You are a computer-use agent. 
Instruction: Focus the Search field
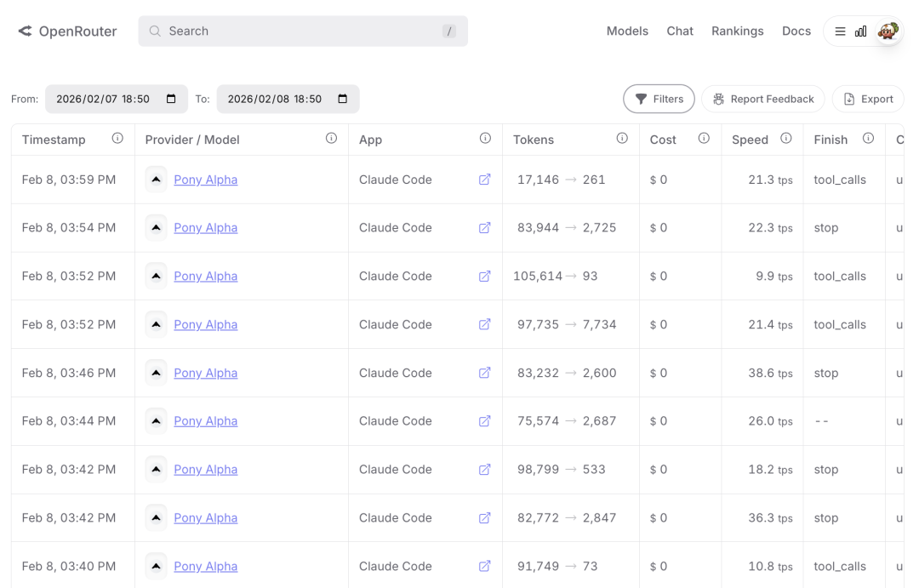click(x=303, y=31)
